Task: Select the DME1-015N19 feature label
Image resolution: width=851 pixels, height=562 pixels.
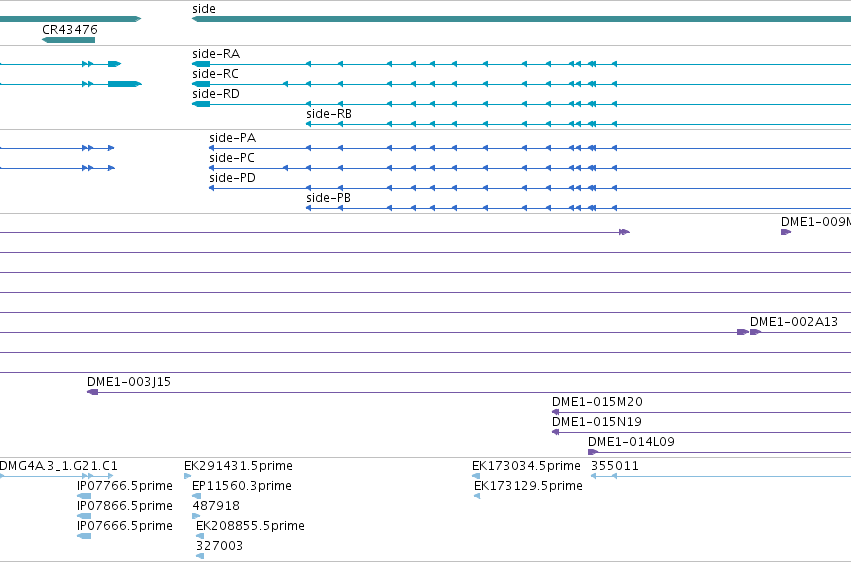Action: point(597,422)
